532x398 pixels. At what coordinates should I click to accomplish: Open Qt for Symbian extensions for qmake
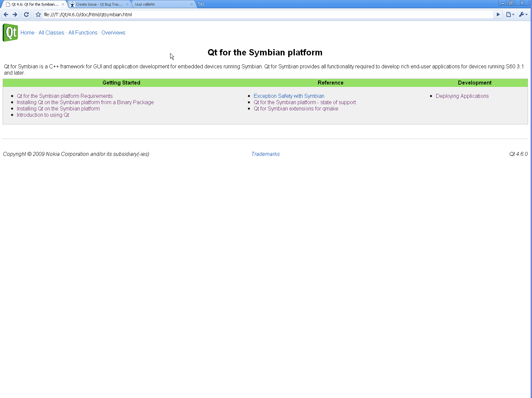click(x=296, y=109)
